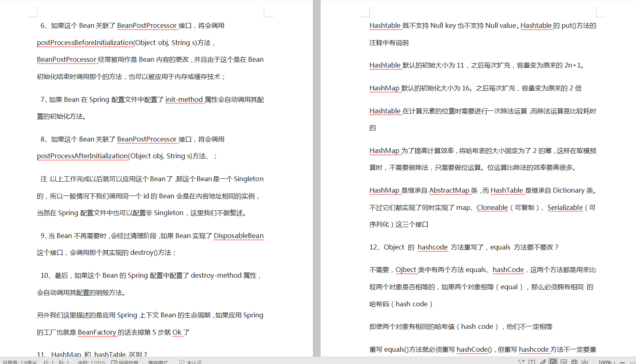Viewport: 636px width, 364px height.
Task: Click heading 11、HashMap 和 hashTable 区别?
Action: 92,354
